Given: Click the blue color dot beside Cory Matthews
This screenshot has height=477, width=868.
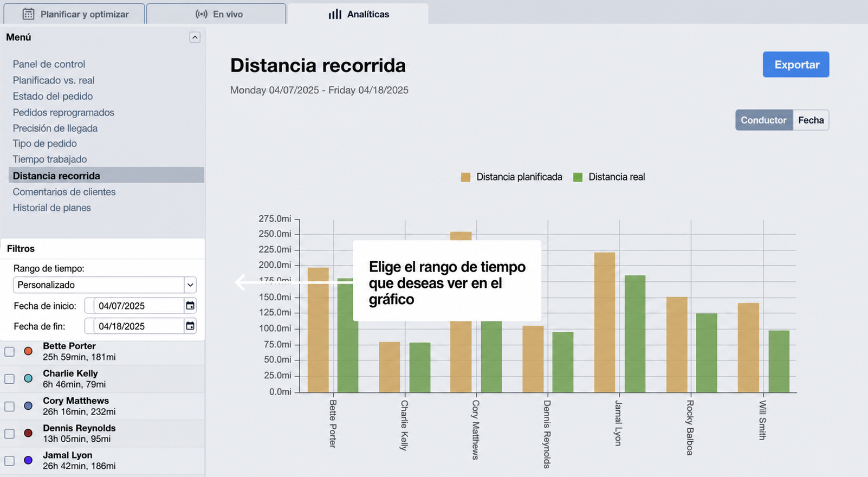Looking at the screenshot, I should click(28, 405).
